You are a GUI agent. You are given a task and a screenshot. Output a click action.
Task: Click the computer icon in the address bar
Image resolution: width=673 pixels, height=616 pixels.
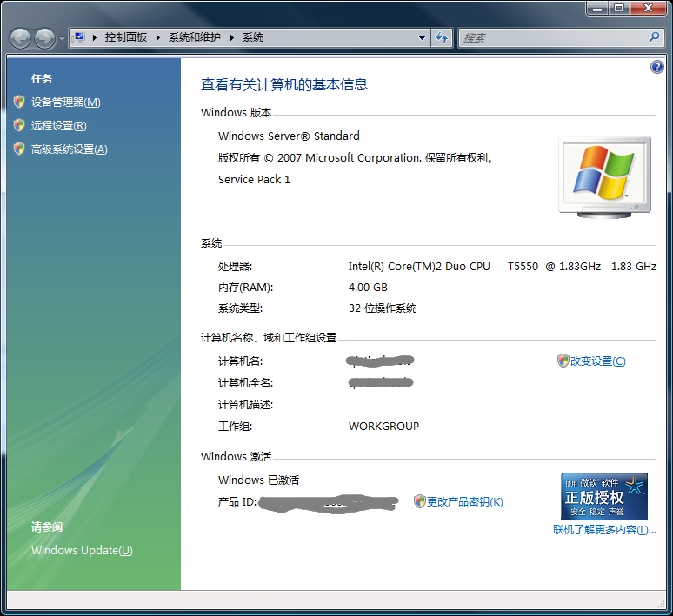coord(78,37)
